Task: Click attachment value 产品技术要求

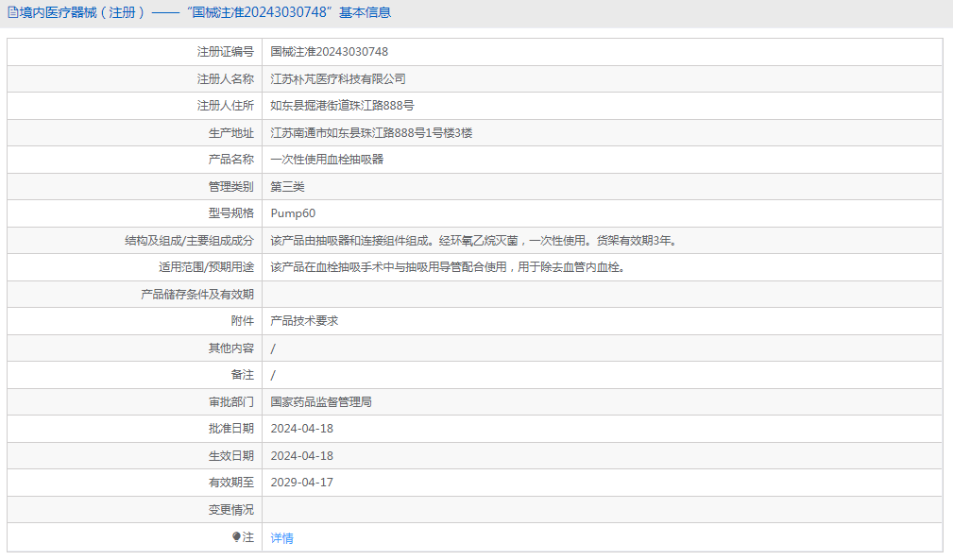Action: click(304, 321)
